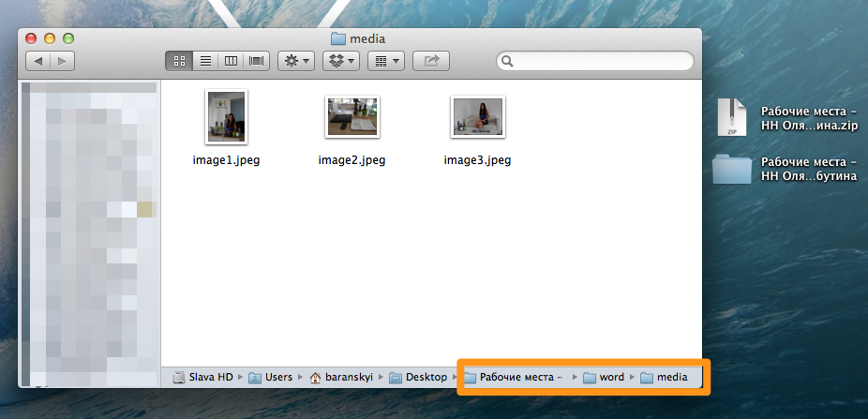The height and width of the screenshot is (419, 868).
Task: Switch to icon view in Finder toolbar
Action: click(179, 61)
